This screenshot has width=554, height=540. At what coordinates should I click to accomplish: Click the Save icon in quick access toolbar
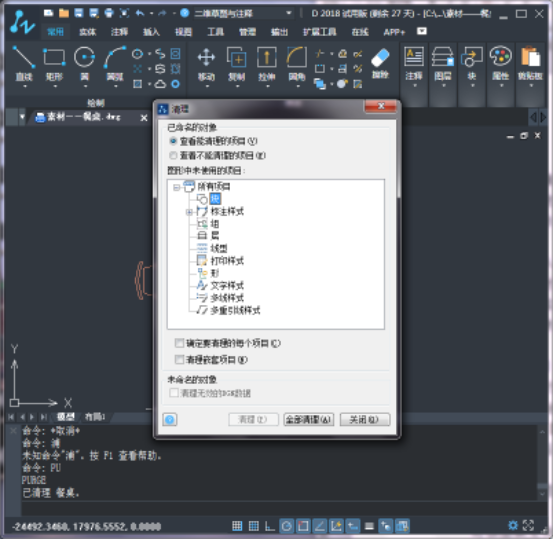[78, 13]
